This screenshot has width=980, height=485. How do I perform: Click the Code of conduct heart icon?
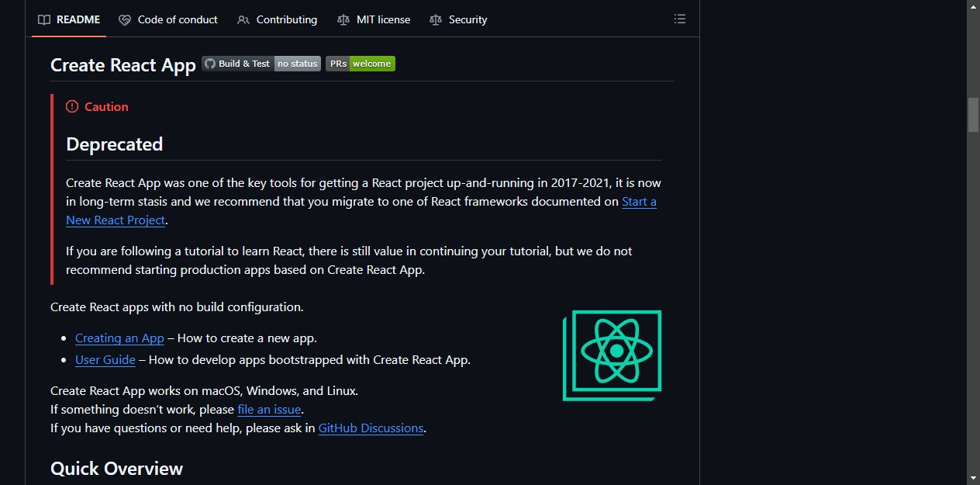click(125, 19)
